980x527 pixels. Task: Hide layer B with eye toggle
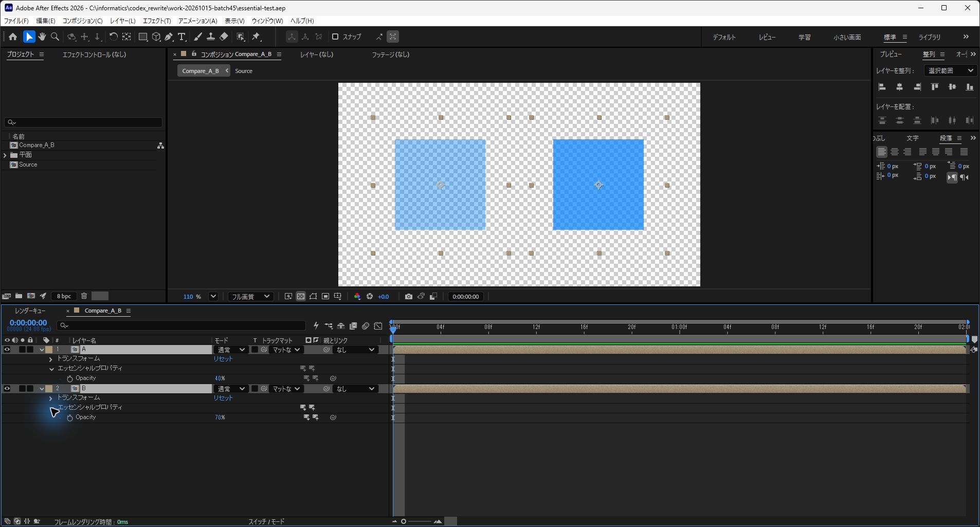(x=7, y=389)
